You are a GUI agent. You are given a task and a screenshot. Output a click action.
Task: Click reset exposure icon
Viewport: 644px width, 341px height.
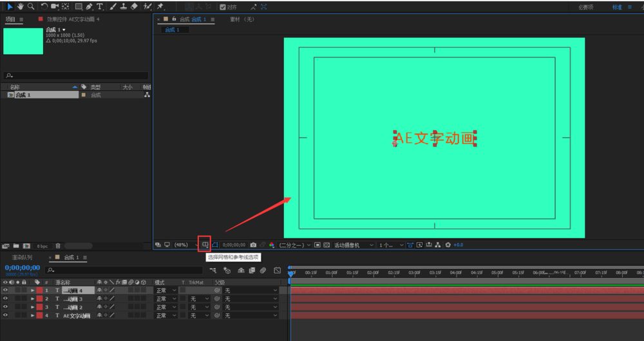point(448,245)
